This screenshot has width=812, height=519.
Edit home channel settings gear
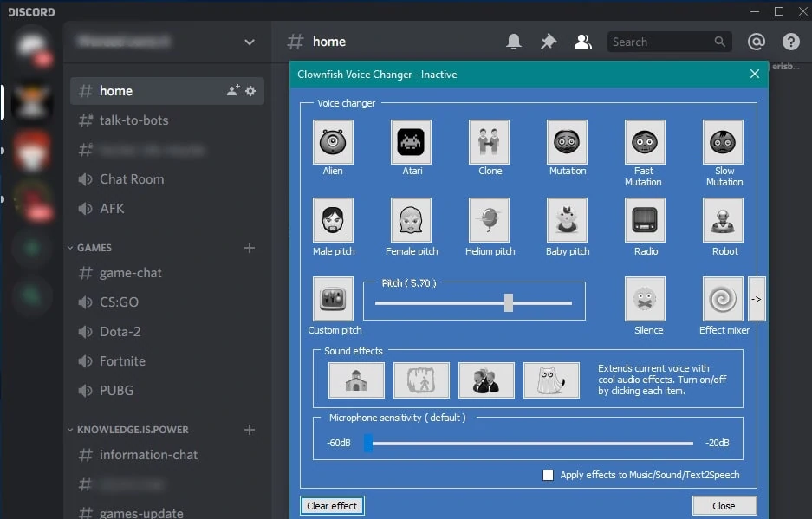tap(250, 91)
